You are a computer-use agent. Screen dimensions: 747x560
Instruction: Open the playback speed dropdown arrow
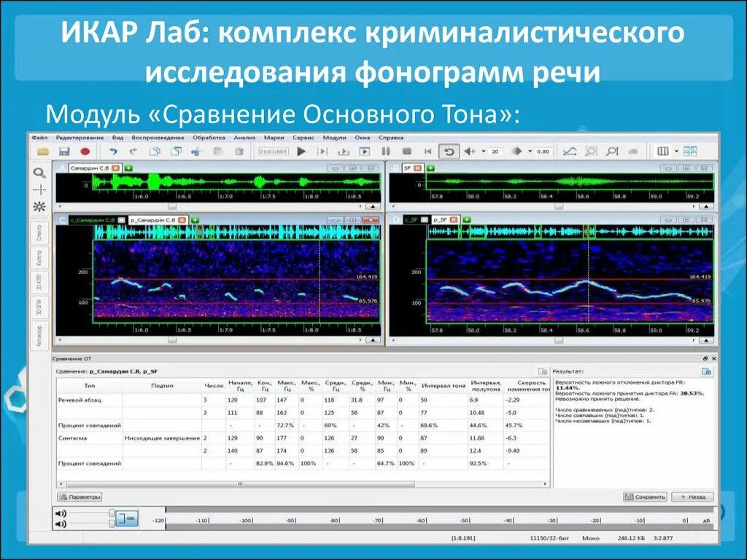point(530,152)
